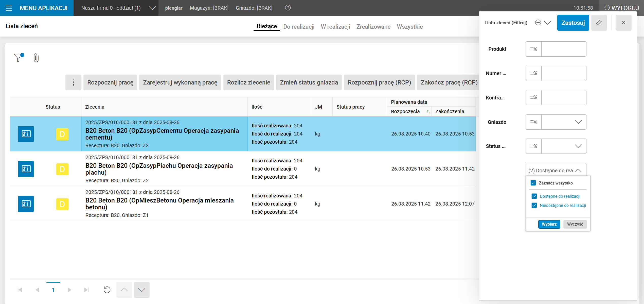
Task: Open the MENU APLIKACJI menu
Action: coord(37,8)
